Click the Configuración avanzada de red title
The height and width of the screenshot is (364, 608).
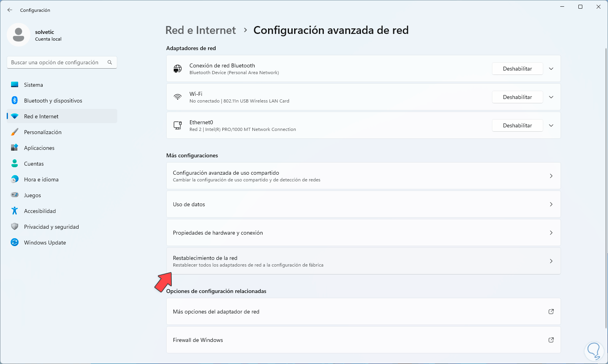(331, 30)
